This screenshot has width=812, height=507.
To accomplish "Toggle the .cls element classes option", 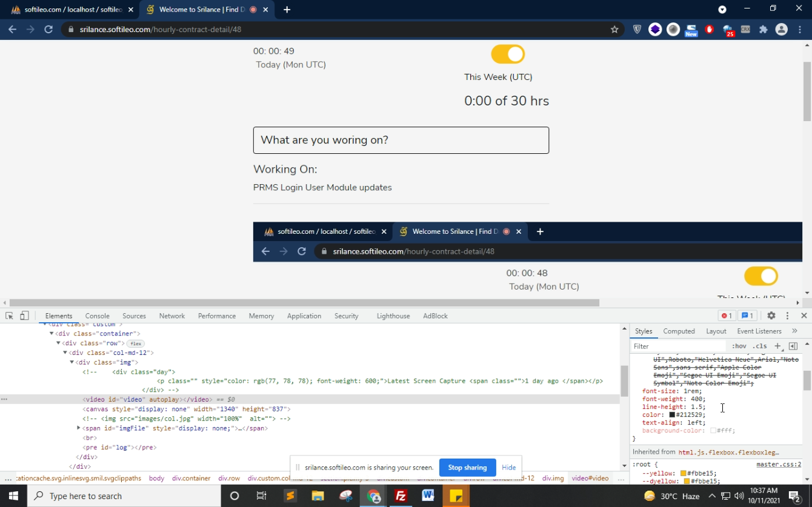I will [760, 346].
